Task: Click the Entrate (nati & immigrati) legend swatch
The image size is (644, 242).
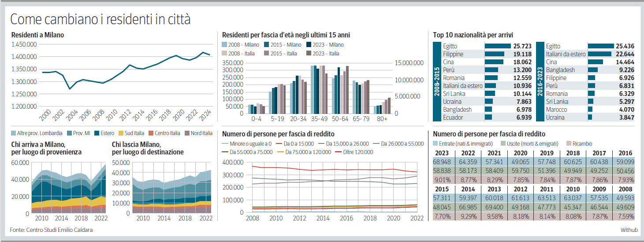Action: pyautogui.click(x=436, y=143)
